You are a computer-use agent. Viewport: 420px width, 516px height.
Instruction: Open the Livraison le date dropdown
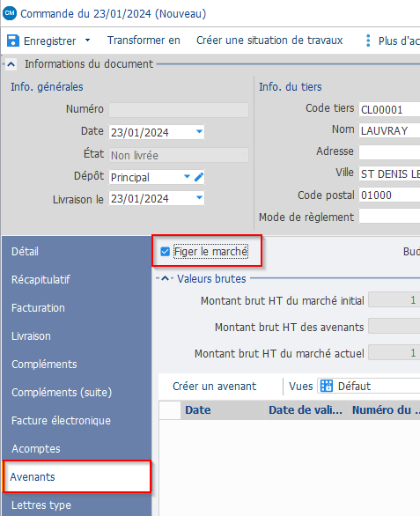[199, 198]
